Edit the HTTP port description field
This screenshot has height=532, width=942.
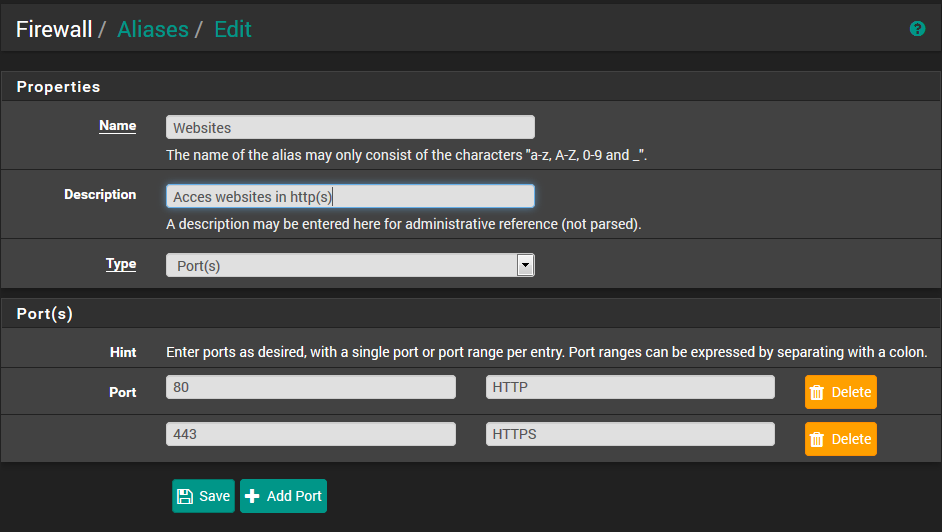[x=629, y=387]
